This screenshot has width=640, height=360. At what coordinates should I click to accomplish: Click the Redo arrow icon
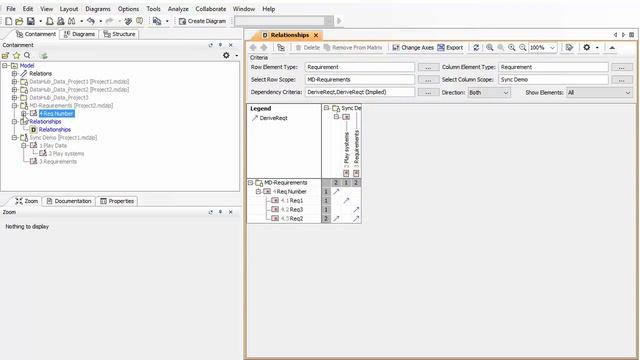click(x=109, y=21)
